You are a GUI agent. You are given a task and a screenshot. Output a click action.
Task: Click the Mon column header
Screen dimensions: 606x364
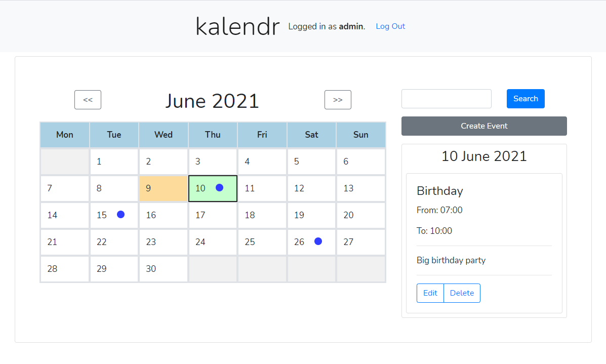tap(64, 135)
